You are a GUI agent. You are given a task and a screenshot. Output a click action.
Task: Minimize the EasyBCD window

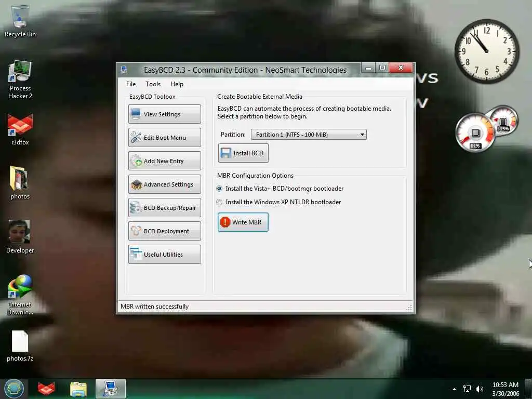[x=368, y=68]
